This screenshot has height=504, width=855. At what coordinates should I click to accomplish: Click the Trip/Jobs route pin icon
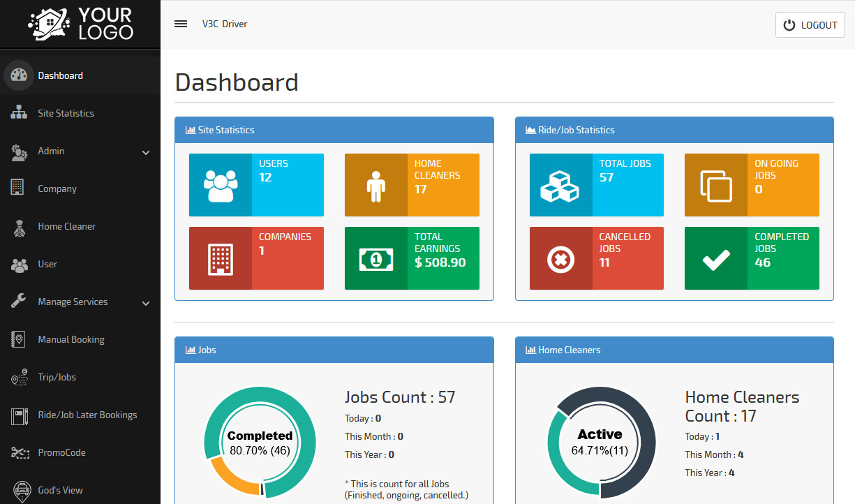(19, 377)
